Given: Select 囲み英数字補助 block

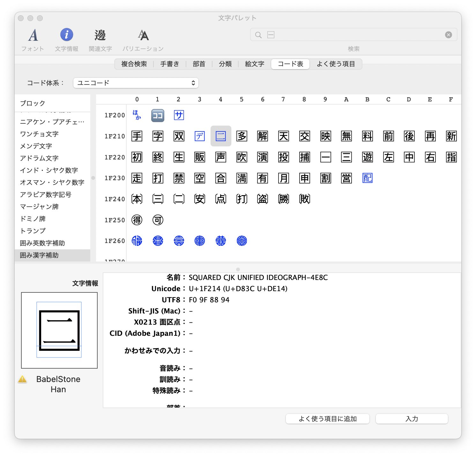Looking at the screenshot, I should click(53, 243).
